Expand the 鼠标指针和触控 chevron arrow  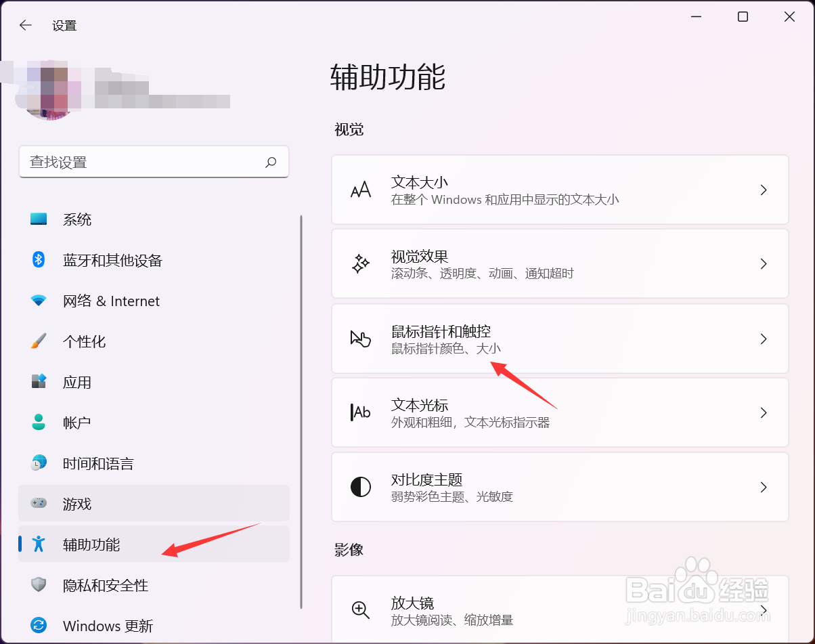(764, 339)
